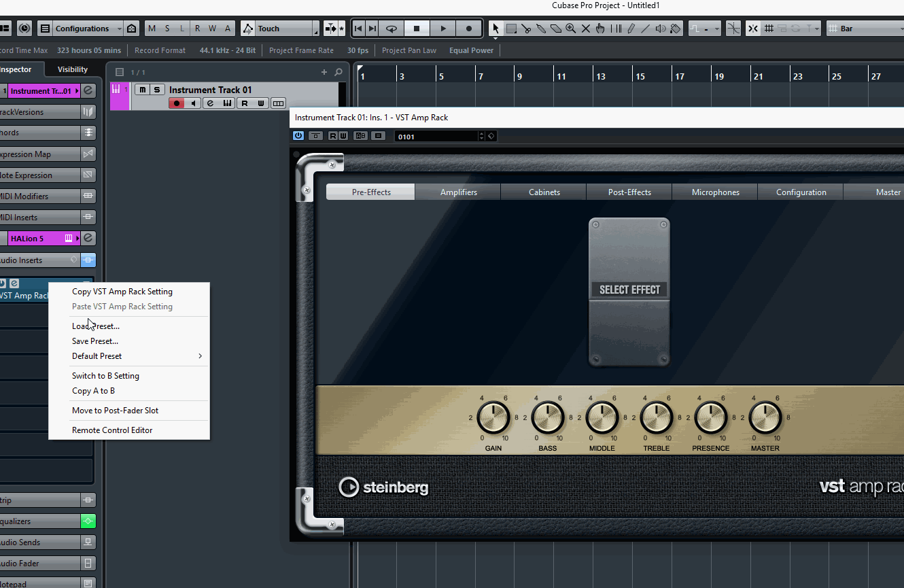Click the Select Effect pedal slot
This screenshot has width=904, height=588.
pos(629,292)
